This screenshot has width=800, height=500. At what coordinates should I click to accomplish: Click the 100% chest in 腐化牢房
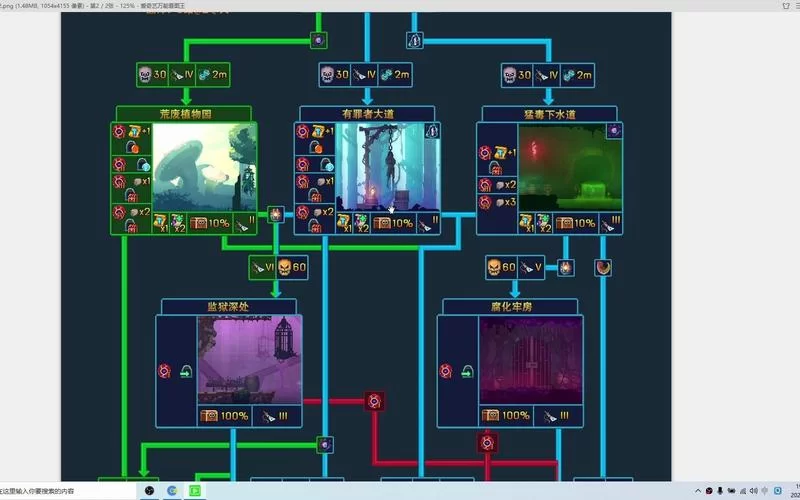click(506, 416)
